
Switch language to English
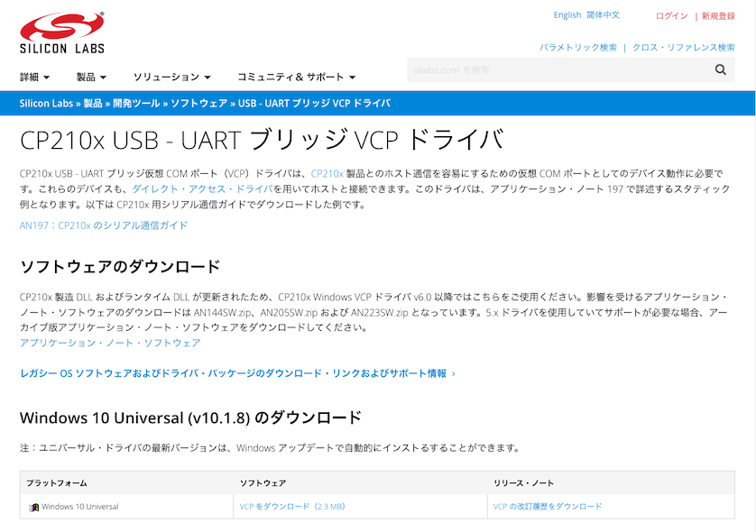[x=567, y=15]
